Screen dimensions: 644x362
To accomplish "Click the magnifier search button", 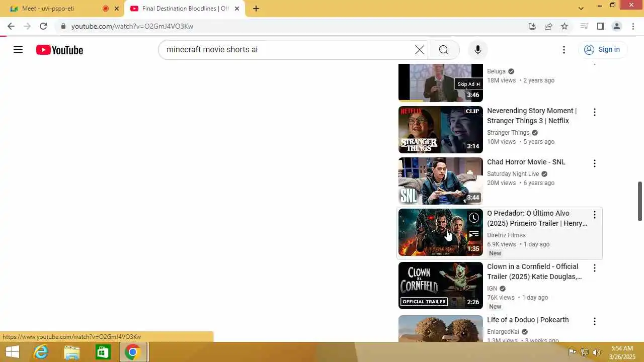I will coord(443,50).
